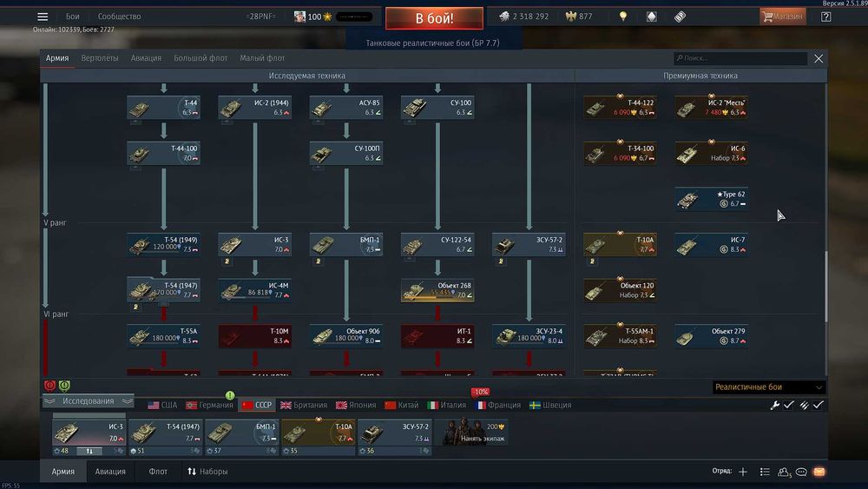Screen dimensions: 868x489
Task: Open the bottom Авиация presets tab
Action: coord(110,472)
